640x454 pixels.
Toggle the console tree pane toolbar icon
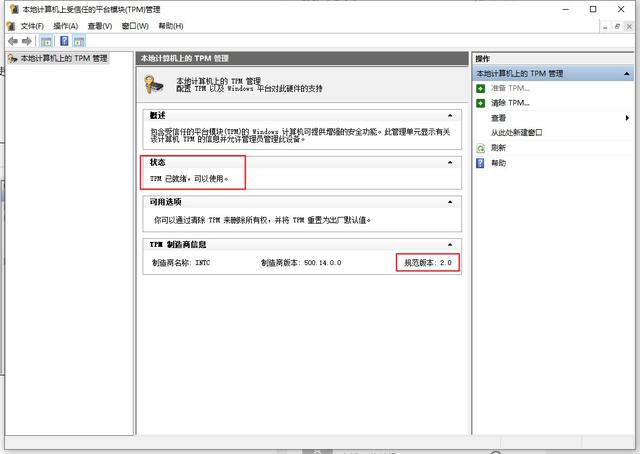point(46,41)
